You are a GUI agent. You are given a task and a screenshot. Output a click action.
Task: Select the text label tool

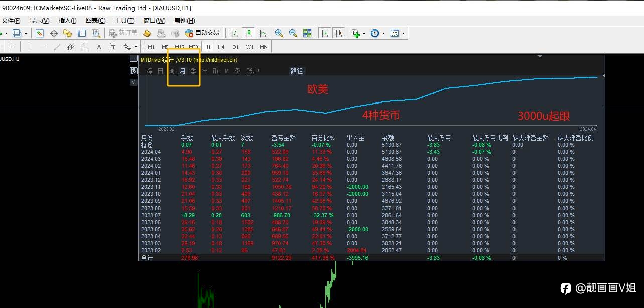pyautogui.click(x=99, y=47)
